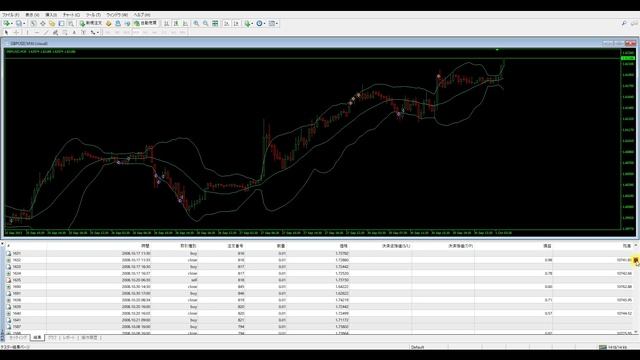The height and width of the screenshot is (360, 640).
Task: Open the MetaEditor icon after New Order
Action: [109, 23]
